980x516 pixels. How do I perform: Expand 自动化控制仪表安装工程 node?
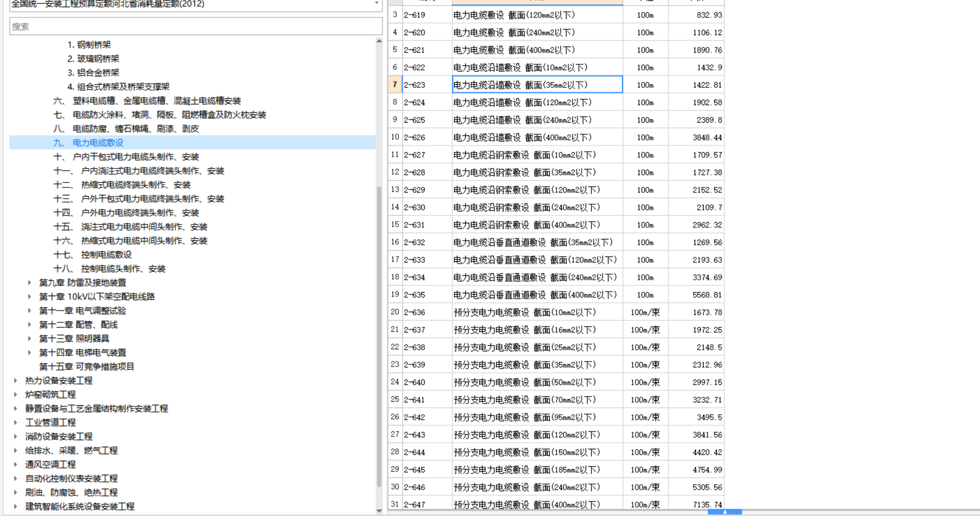[16, 479]
